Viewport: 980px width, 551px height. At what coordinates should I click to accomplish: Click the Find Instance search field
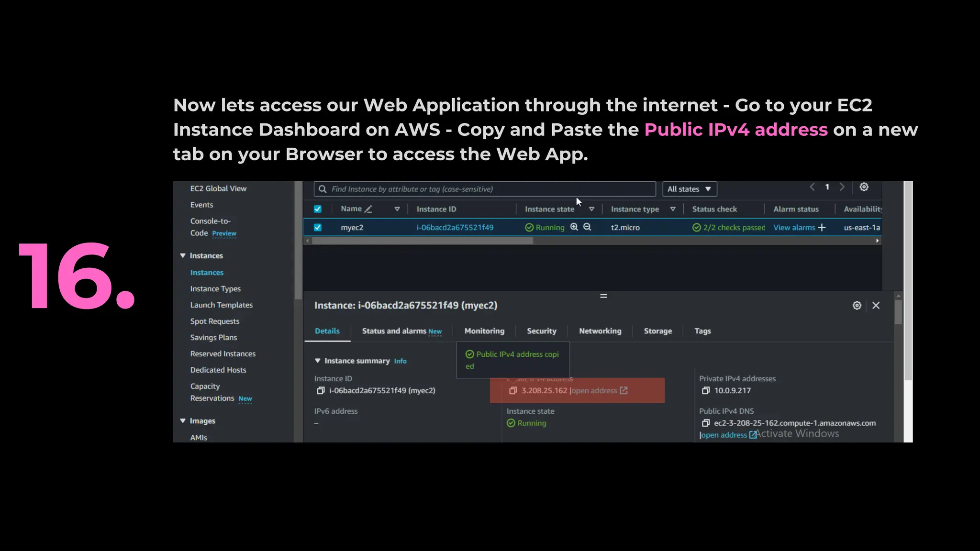click(485, 189)
